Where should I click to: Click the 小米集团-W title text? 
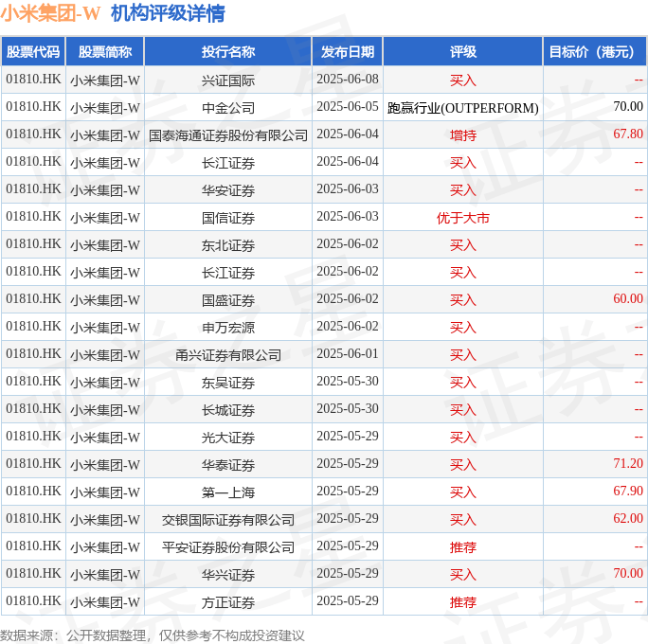pos(50,13)
